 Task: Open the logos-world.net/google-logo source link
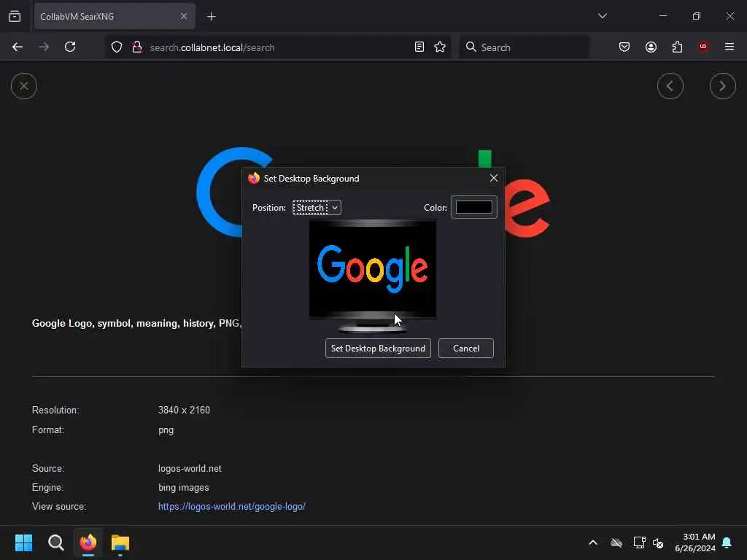click(232, 507)
